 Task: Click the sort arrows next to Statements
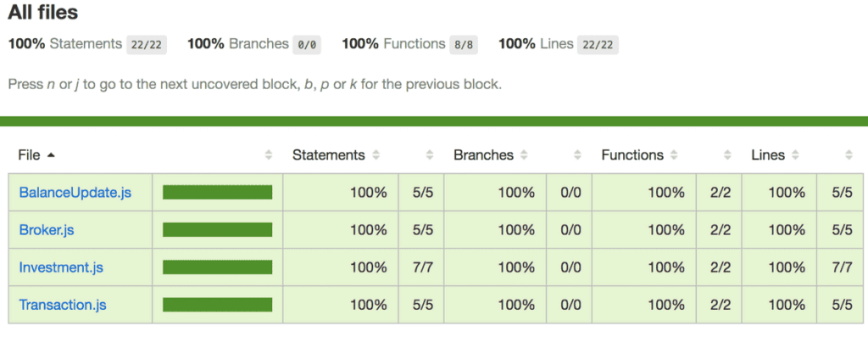coord(376,155)
